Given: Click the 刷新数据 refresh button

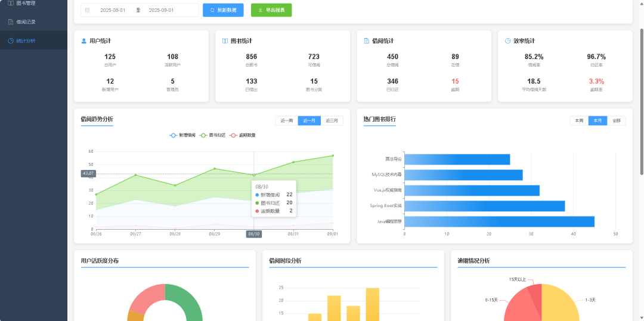Looking at the screenshot, I should tap(223, 10).
